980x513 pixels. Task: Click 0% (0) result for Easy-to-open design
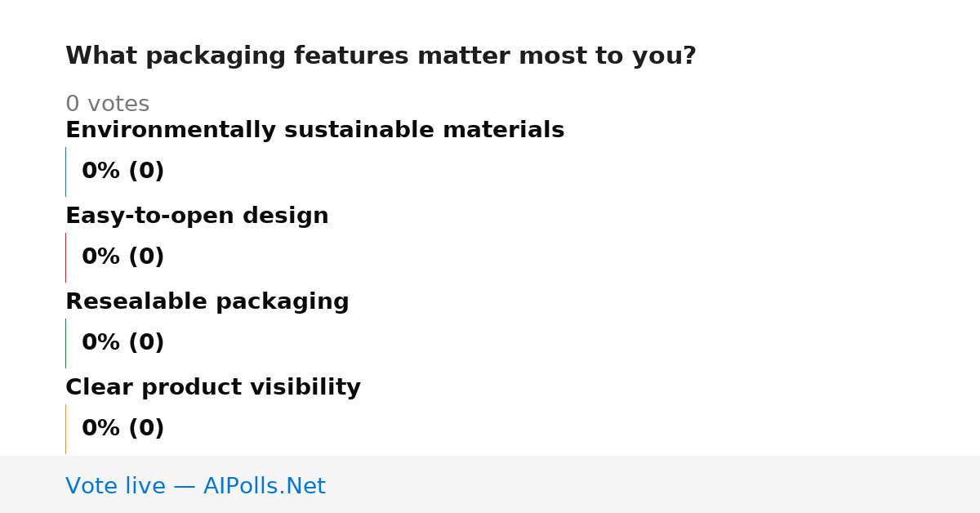[123, 257]
